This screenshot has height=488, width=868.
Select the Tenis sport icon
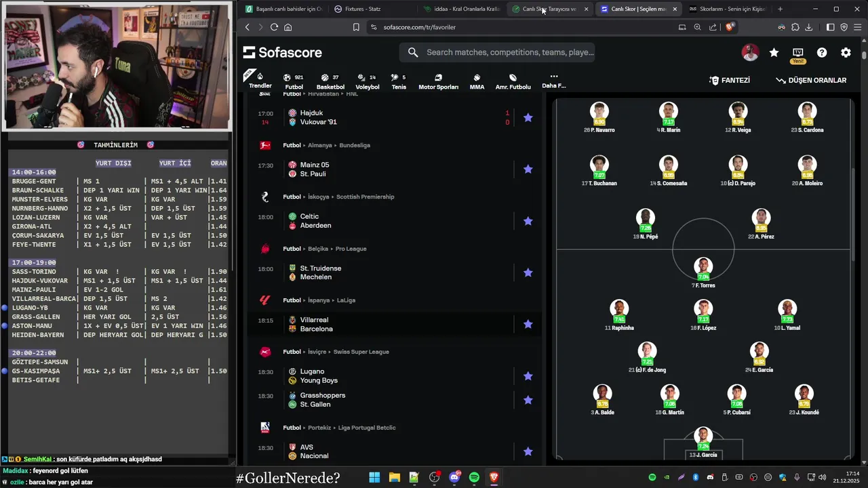(x=399, y=81)
